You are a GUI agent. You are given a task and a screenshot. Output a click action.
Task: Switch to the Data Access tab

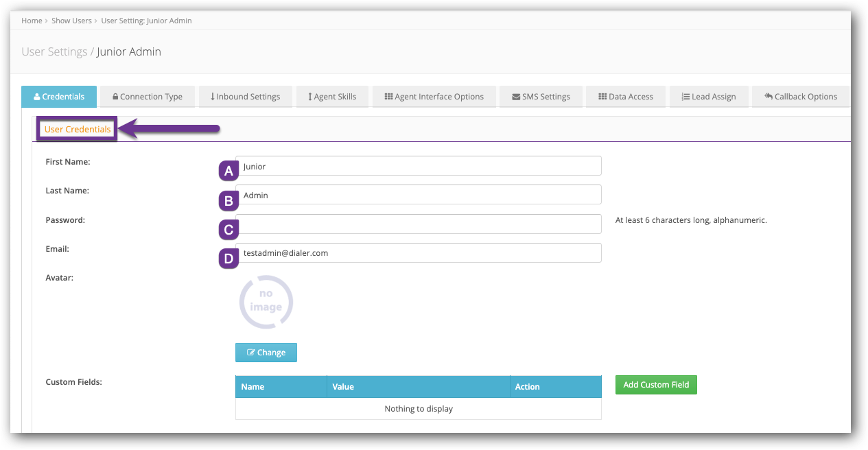coord(625,97)
